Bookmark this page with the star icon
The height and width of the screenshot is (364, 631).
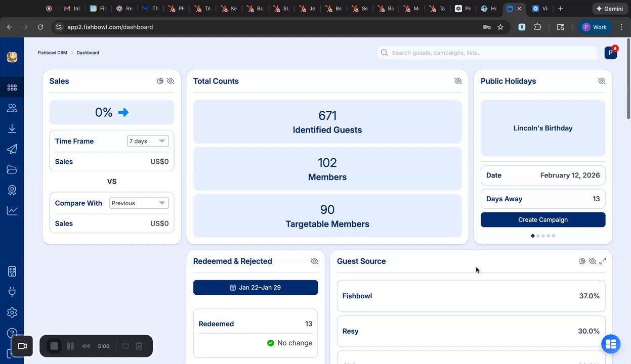point(500,27)
